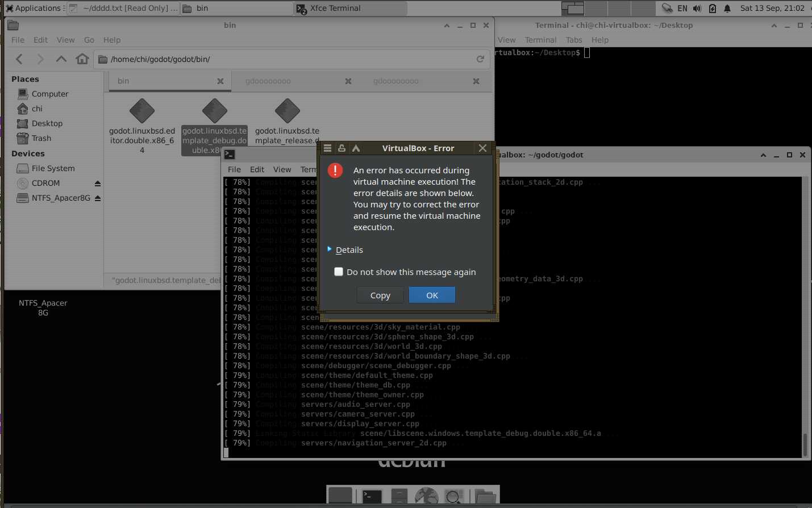Open the Go menu in the bin window

pyautogui.click(x=89, y=40)
